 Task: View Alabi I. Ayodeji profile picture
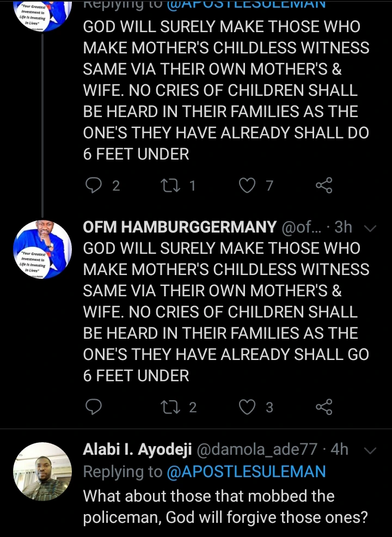pyautogui.click(x=42, y=472)
